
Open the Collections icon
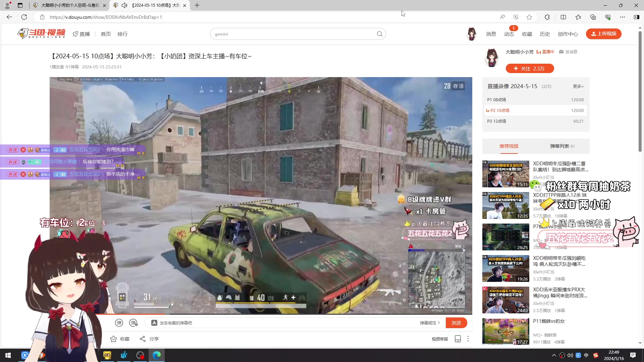pyautogui.click(x=593, y=17)
